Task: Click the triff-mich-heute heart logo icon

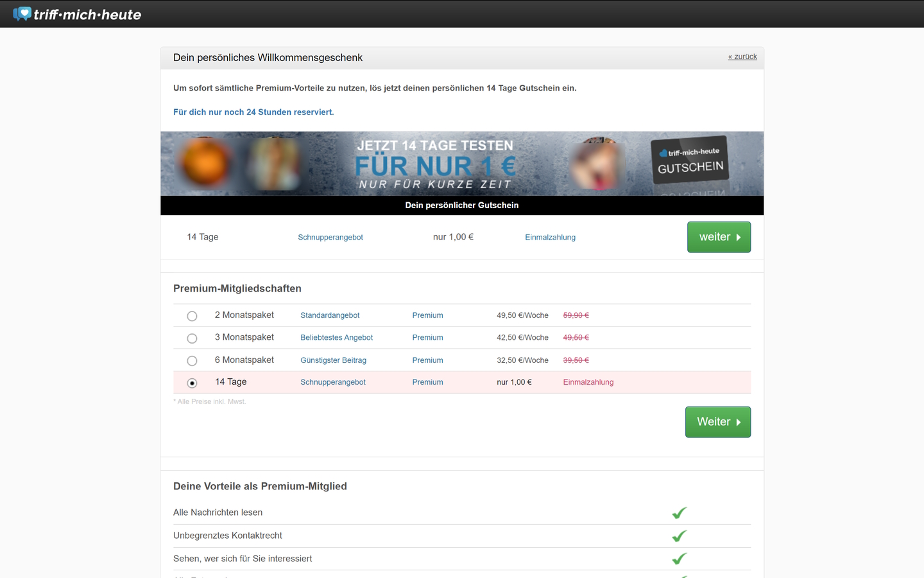Action: pyautogui.click(x=22, y=13)
